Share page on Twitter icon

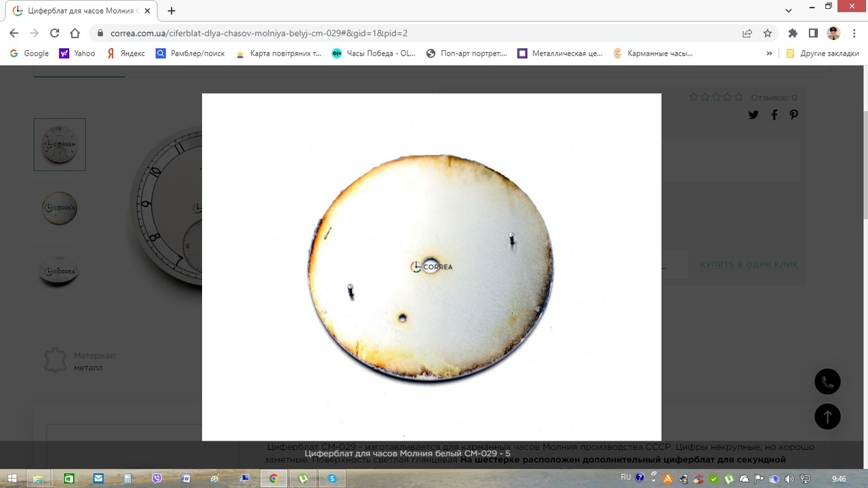tap(753, 115)
